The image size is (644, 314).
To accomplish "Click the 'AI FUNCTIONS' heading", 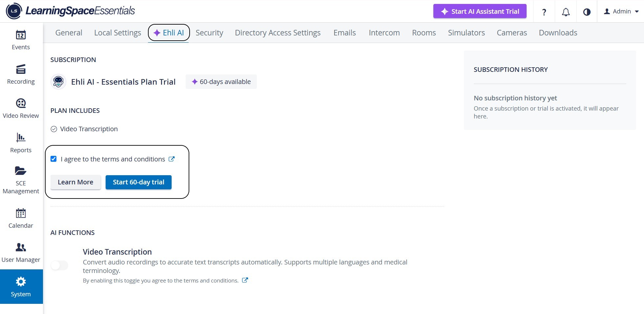I will click(73, 233).
